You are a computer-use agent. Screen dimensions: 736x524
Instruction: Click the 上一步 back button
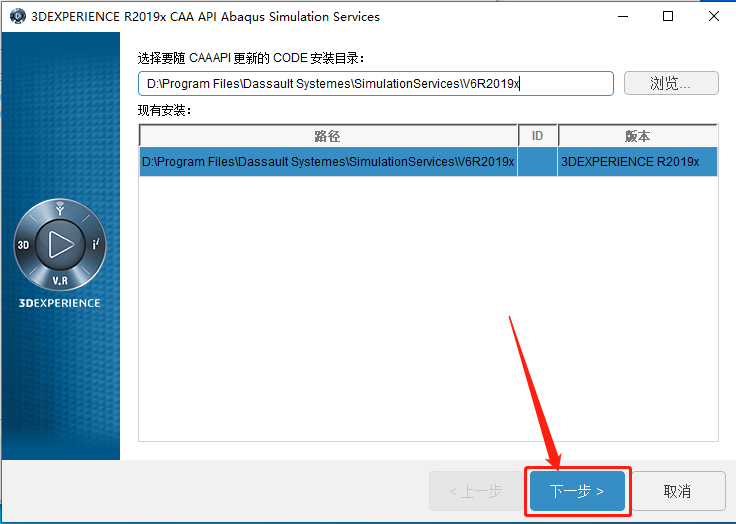476,491
